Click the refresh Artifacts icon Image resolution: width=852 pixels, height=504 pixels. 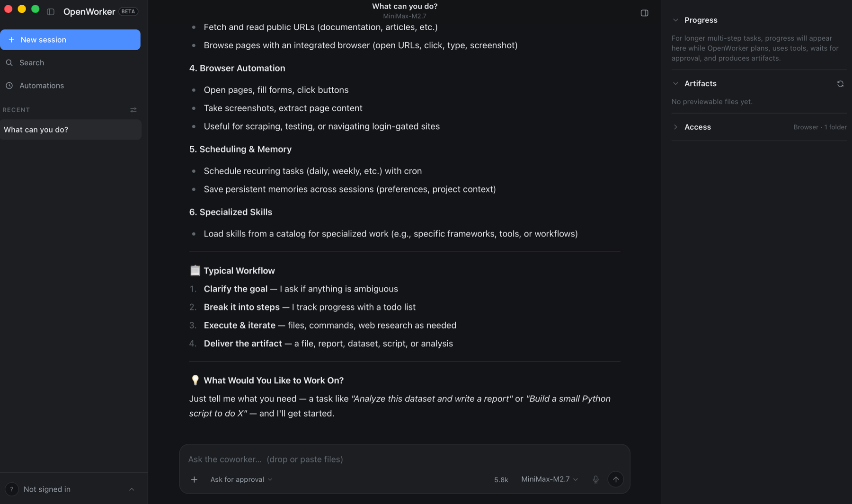[840, 84]
